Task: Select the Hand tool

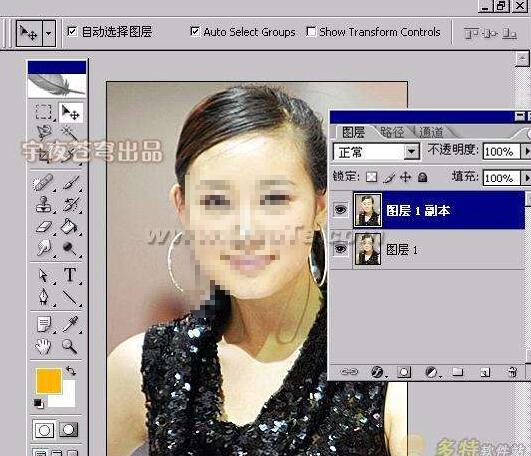Action: (43, 347)
